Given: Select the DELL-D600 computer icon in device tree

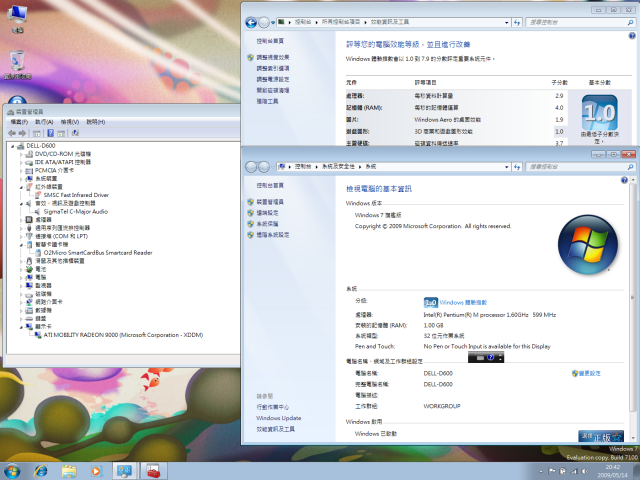Looking at the screenshot, I should click(20, 146).
